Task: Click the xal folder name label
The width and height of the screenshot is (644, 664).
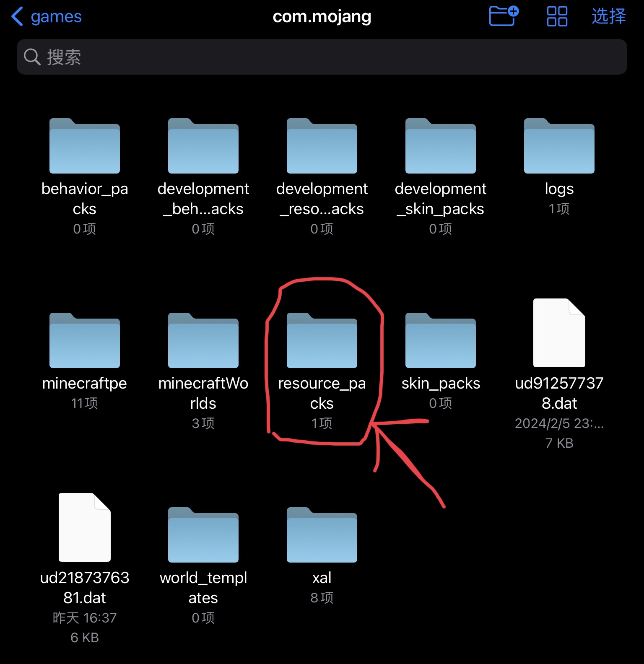Action: click(322, 578)
